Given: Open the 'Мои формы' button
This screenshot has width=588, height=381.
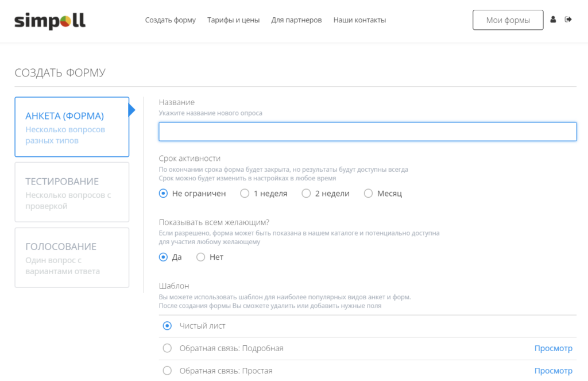Looking at the screenshot, I should [x=508, y=20].
